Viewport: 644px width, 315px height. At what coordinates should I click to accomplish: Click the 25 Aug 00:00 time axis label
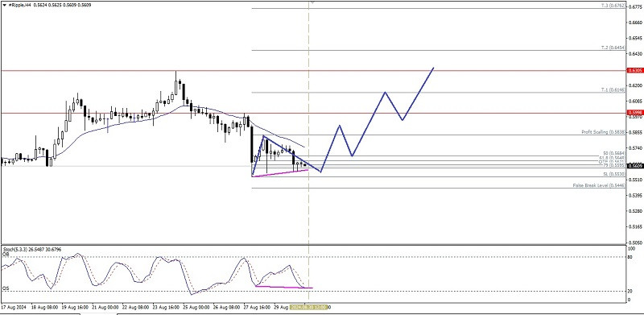point(197,307)
